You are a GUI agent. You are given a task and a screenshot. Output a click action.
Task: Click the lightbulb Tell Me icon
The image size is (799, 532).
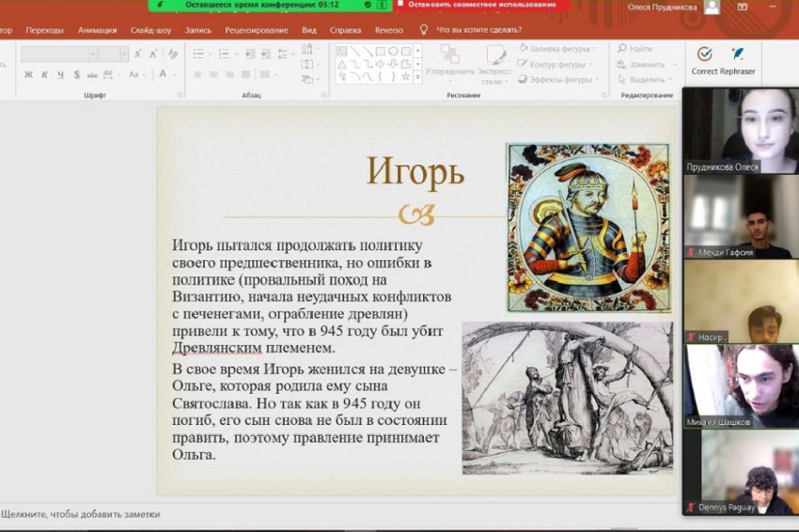pyautogui.click(x=423, y=30)
